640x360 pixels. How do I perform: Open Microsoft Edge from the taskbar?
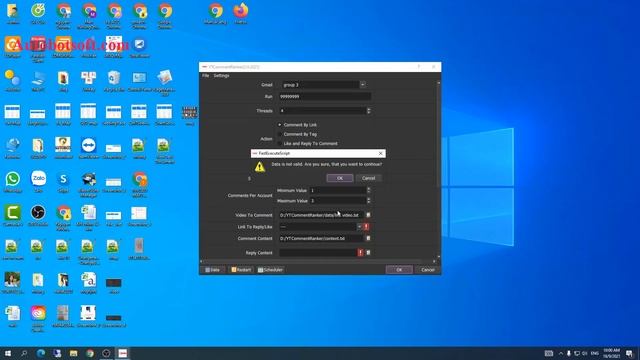tap(41, 353)
